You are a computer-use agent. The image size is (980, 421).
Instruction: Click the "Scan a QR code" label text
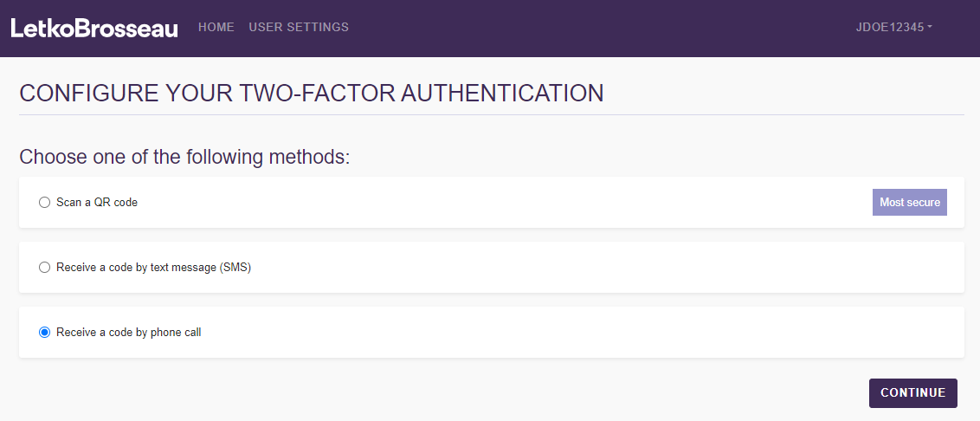97,203
